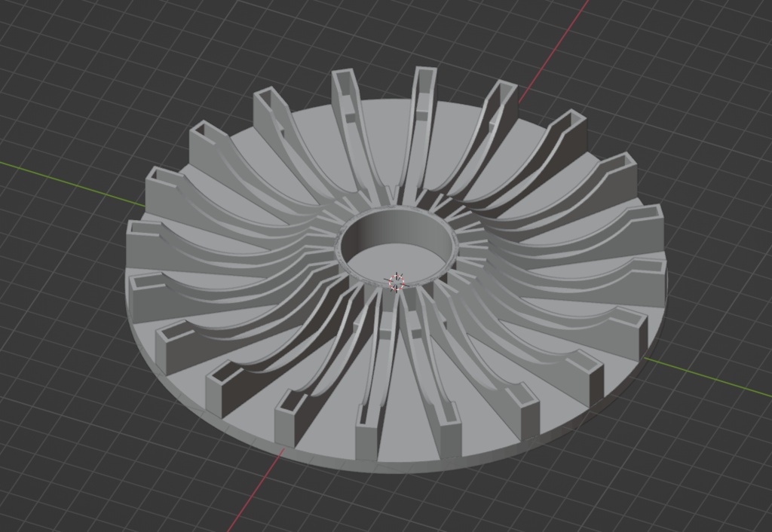Click inside the central hub hole

[x=398, y=248]
